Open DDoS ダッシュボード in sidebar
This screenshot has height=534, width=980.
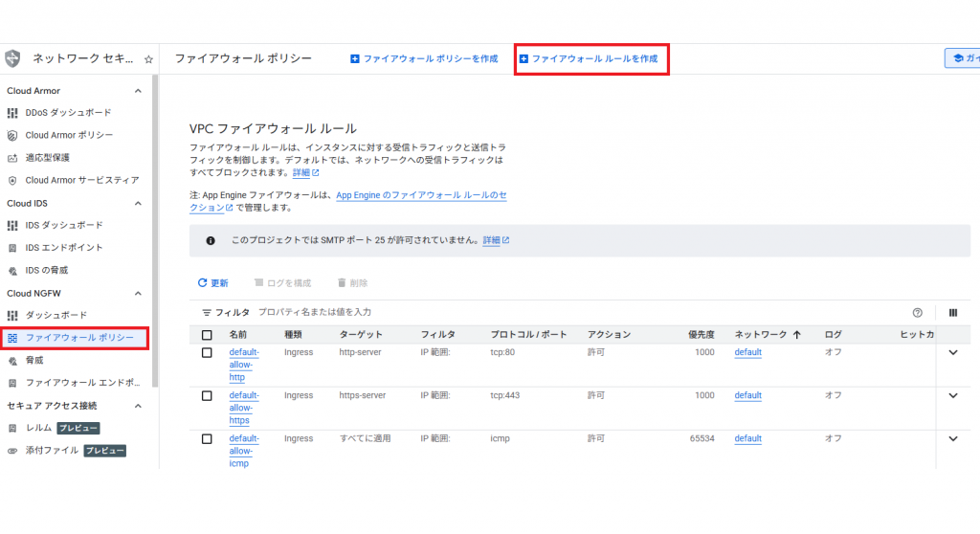click(x=68, y=113)
